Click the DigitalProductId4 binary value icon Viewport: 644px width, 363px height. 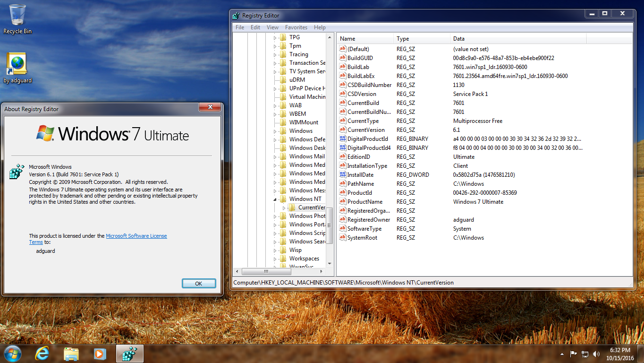click(x=343, y=148)
